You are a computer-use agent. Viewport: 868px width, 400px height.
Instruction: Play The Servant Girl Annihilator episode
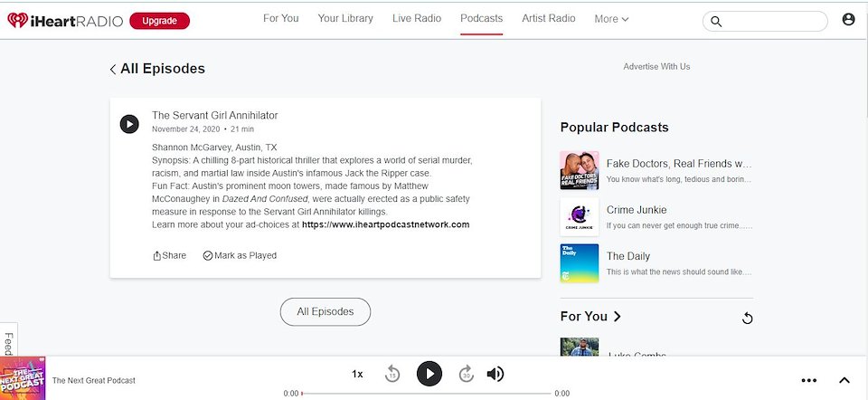[129, 124]
